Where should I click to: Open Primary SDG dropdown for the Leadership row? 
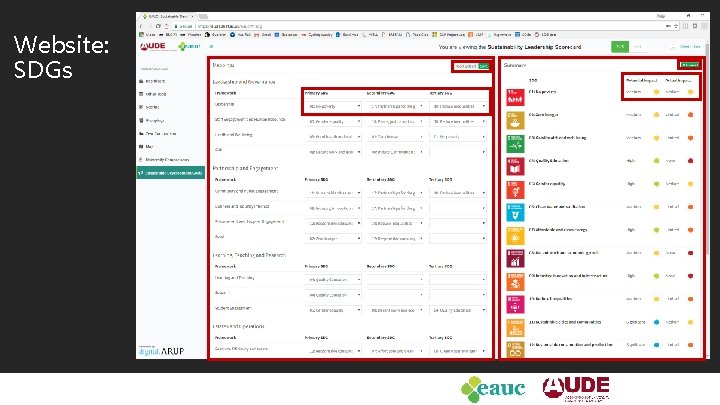tap(333, 106)
